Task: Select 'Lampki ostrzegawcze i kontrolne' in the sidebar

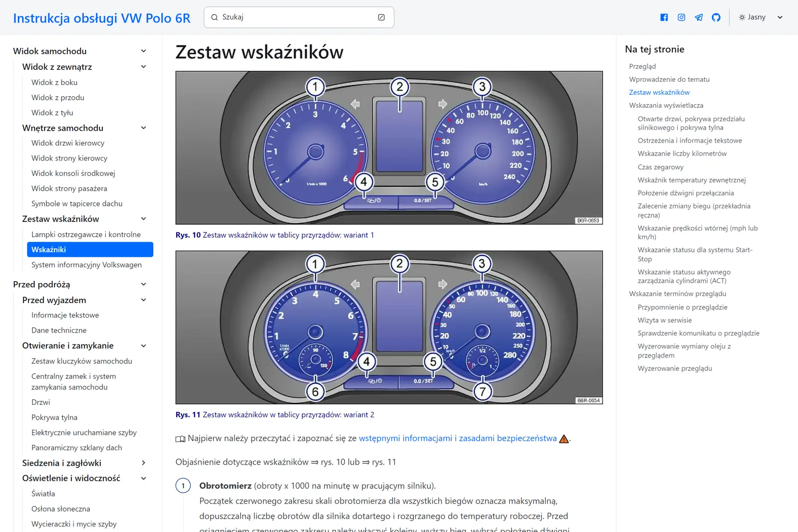Action: (86, 234)
